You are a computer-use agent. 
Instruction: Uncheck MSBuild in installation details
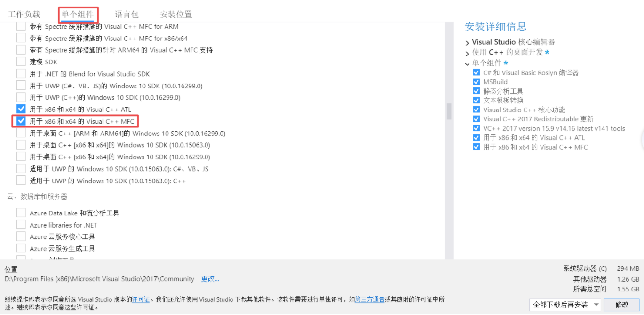[x=477, y=82]
